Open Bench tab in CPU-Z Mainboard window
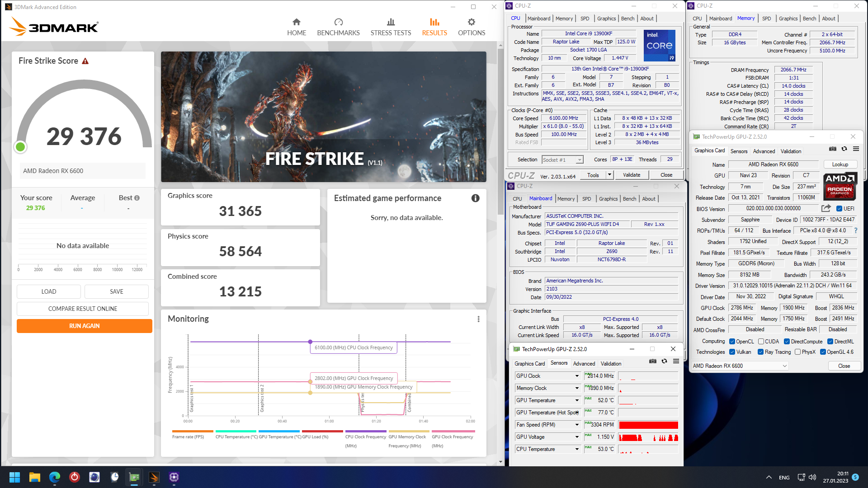Viewport: 868px width, 488px height. click(x=629, y=199)
